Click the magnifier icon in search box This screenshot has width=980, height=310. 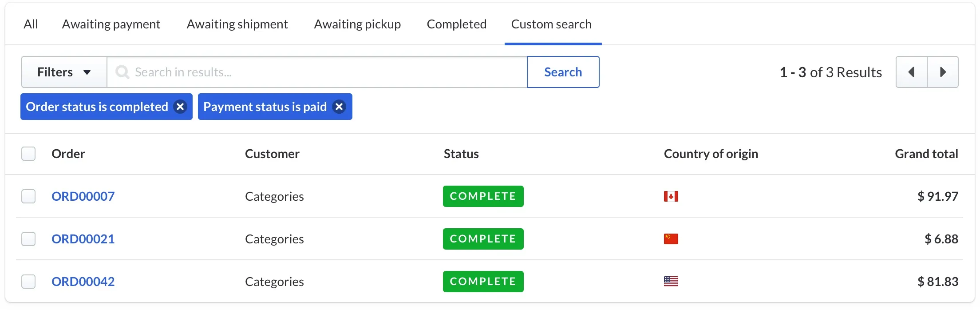point(122,72)
